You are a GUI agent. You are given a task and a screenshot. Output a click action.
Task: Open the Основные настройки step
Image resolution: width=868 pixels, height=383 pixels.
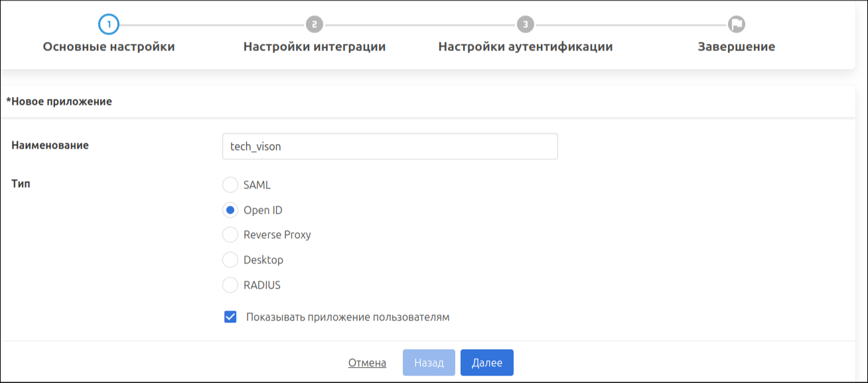pyautogui.click(x=109, y=47)
